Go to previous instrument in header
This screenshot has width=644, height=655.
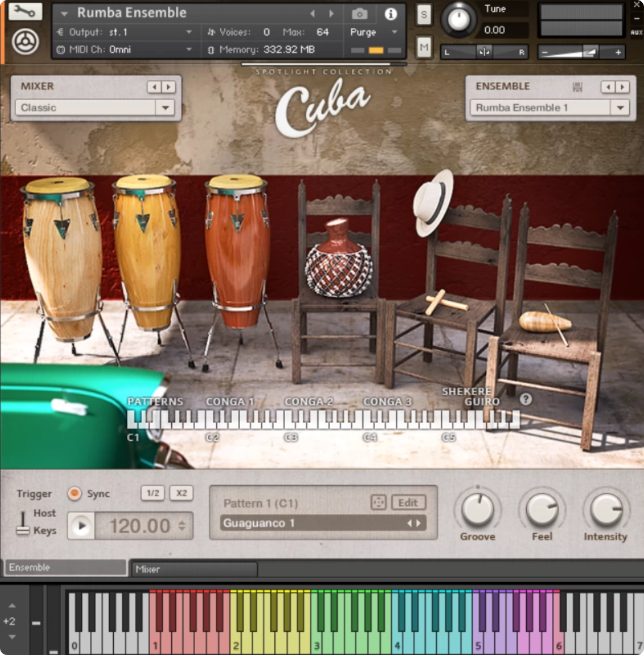(312, 14)
